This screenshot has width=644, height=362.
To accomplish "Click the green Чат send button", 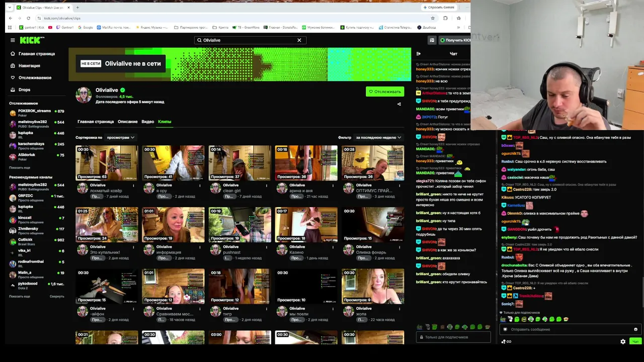I will [x=635, y=341].
